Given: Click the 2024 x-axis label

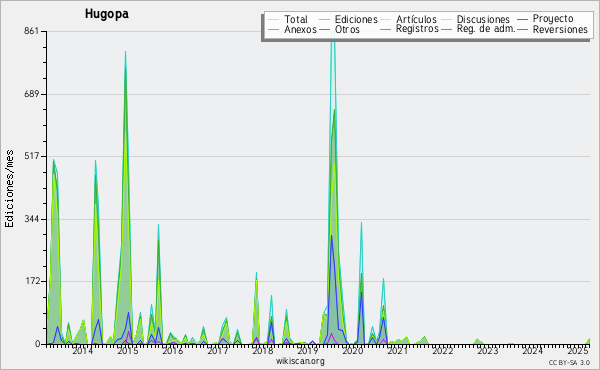Looking at the screenshot, I should click(533, 351).
